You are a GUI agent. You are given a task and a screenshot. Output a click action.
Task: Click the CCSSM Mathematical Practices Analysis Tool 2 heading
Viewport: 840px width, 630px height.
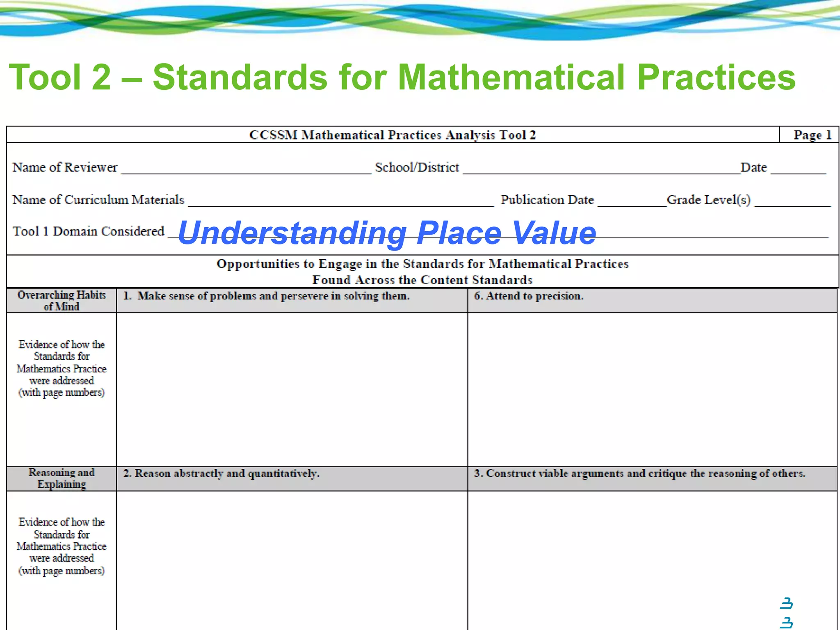click(x=393, y=135)
